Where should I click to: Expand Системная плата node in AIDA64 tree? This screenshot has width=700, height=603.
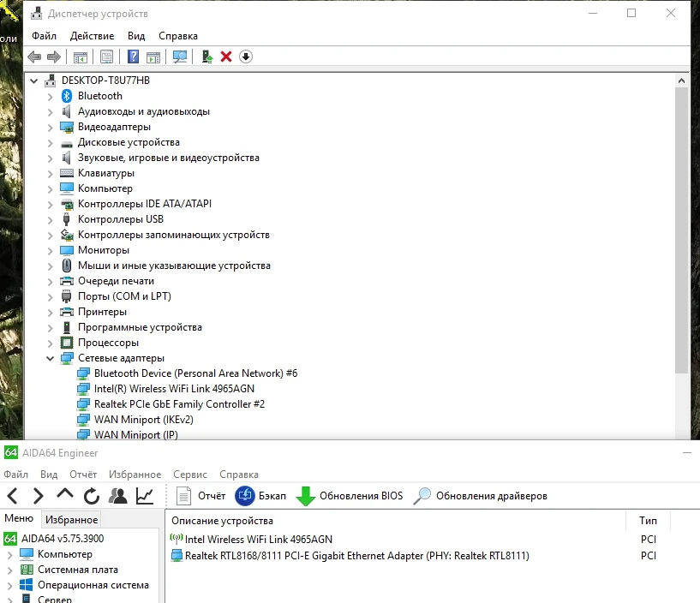(x=9, y=570)
